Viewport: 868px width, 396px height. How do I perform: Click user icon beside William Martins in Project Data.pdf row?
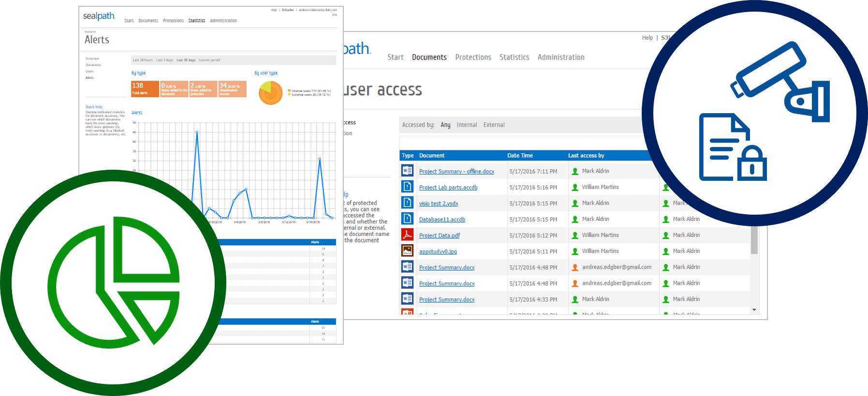point(575,235)
